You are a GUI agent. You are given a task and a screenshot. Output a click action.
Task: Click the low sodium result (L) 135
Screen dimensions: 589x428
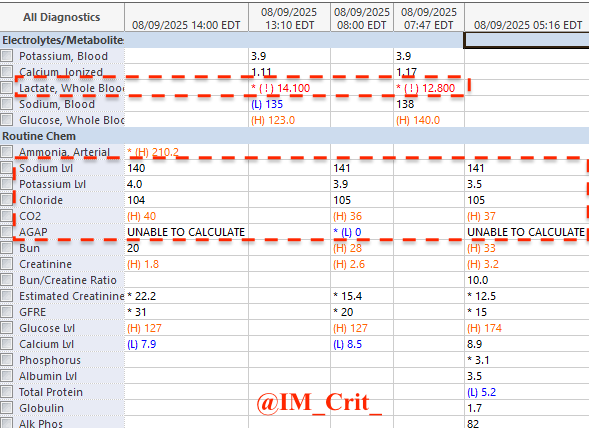(267, 104)
